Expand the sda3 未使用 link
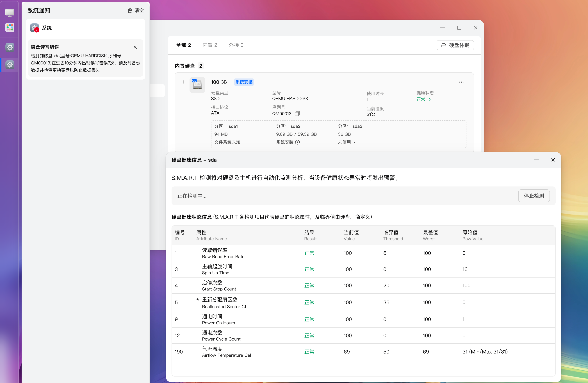This screenshot has height=383, width=588. pyautogui.click(x=346, y=142)
